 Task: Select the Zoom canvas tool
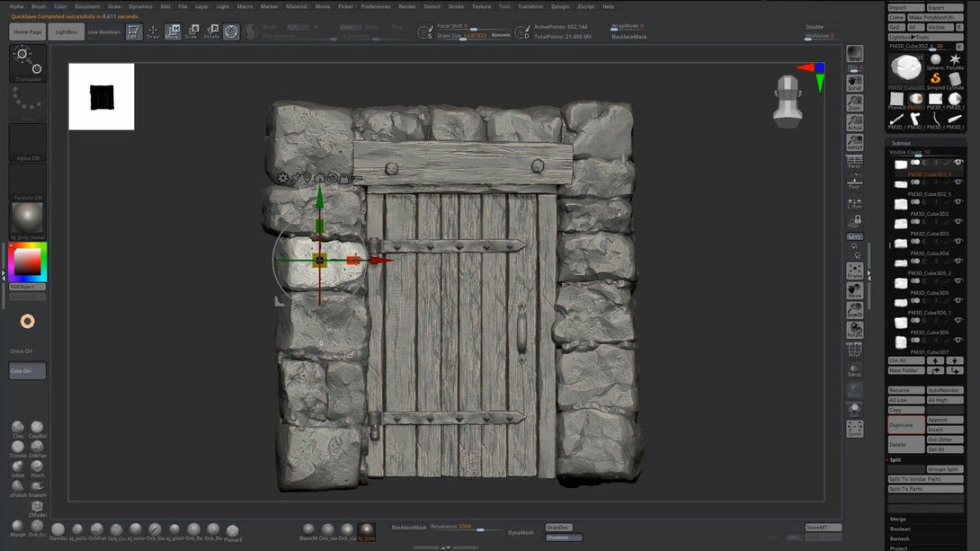pos(854,103)
